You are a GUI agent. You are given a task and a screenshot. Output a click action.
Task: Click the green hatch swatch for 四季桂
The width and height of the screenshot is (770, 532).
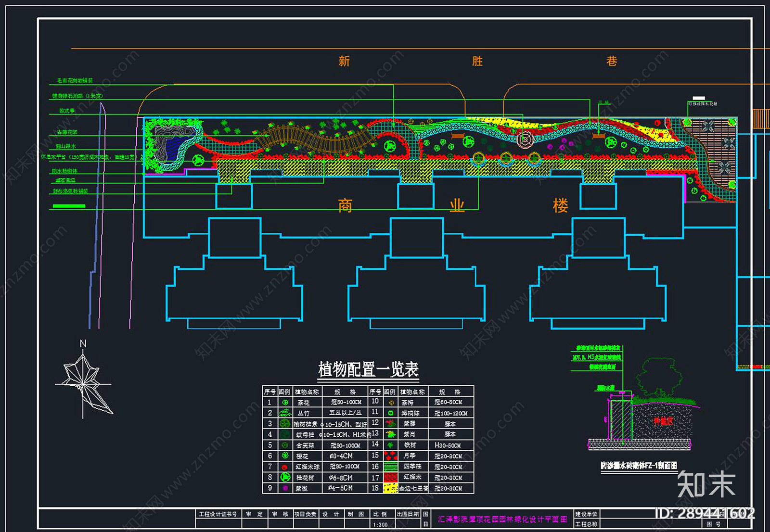click(390, 467)
